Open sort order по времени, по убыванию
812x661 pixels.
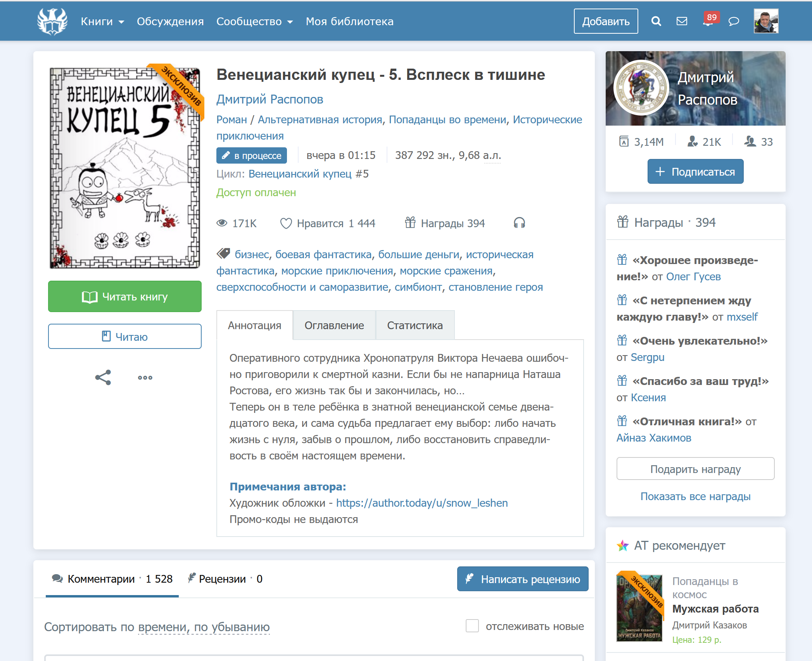(x=204, y=627)
